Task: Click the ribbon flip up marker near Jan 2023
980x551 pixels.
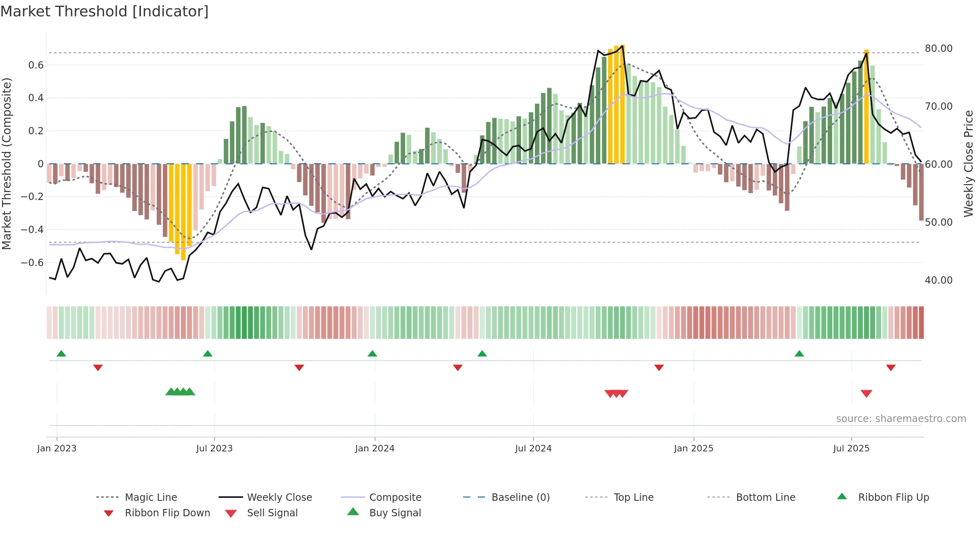Action: (61, 353)
